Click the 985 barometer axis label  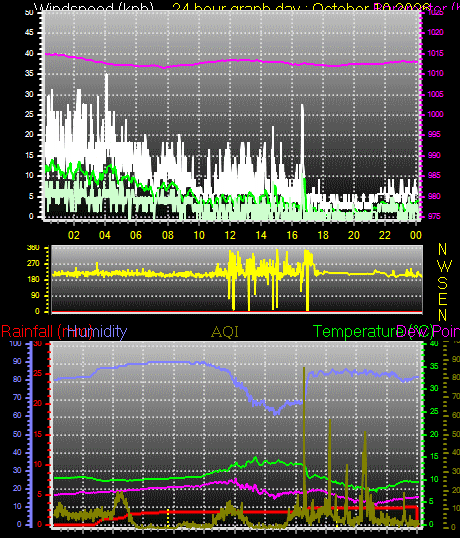[x=434, y=176]
